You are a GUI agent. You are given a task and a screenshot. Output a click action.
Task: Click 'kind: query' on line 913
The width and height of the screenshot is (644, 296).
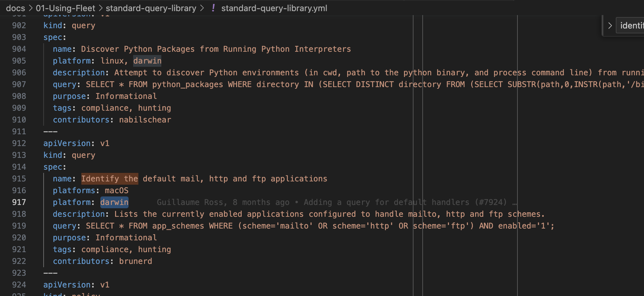69,155
